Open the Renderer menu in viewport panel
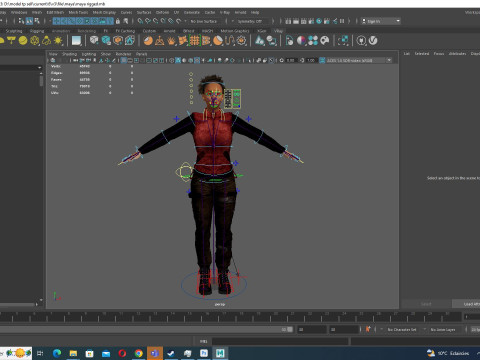The image size is (480, 360). pyautogui.click(x=123, y=54)
